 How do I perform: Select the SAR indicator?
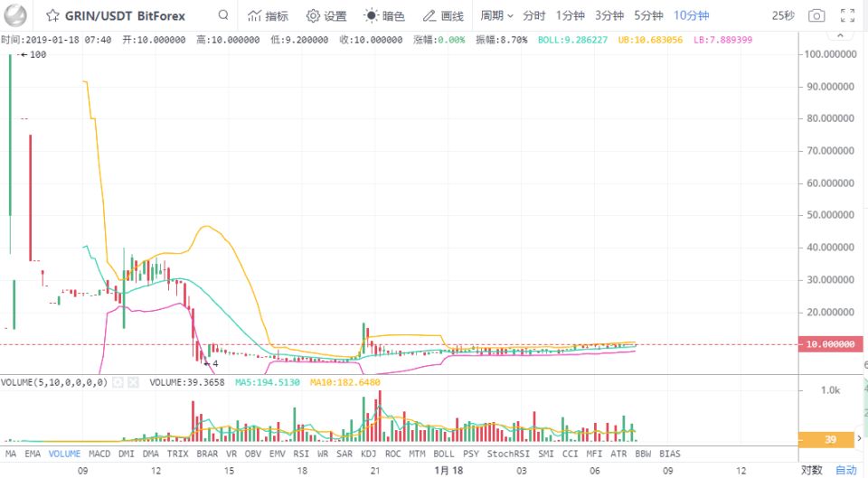click(344, 454)
